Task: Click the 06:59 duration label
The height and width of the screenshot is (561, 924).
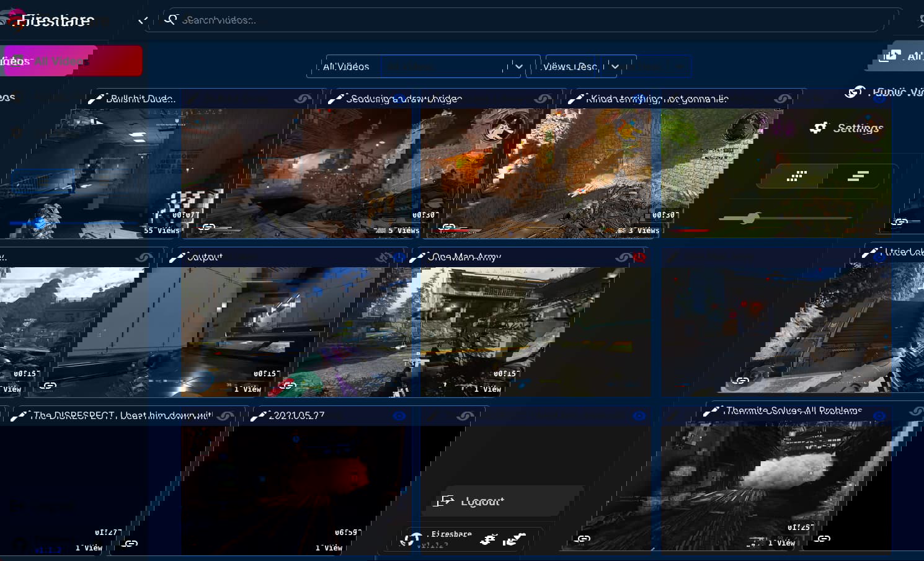Action: [x=349, y=532]
